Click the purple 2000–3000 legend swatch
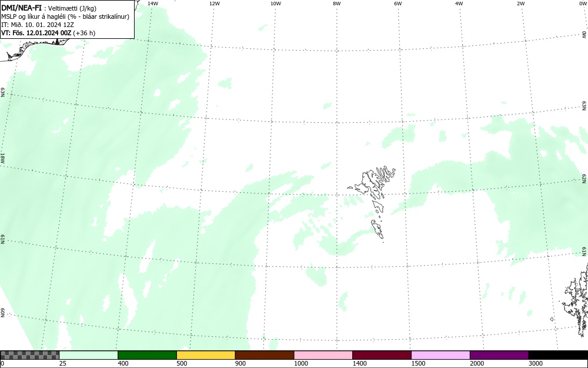The image size is (588, 368). tap(499, 355)
